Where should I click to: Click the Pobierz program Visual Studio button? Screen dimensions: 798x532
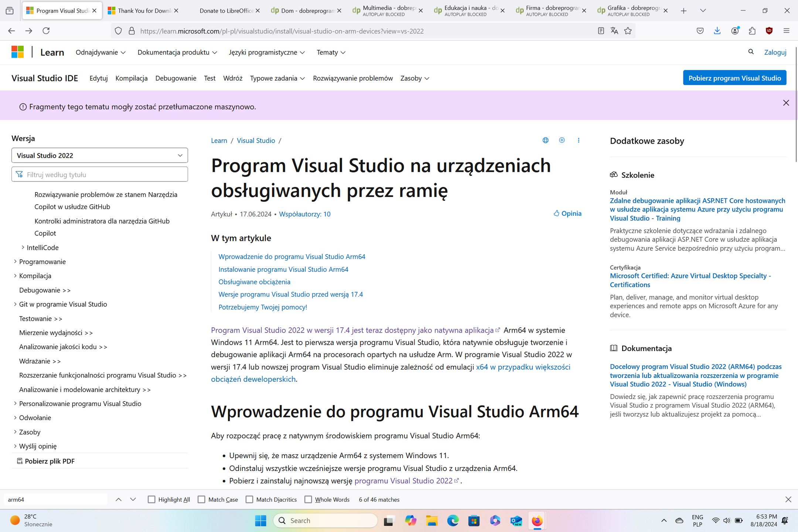pyautogui.click(x=734, y=78)
